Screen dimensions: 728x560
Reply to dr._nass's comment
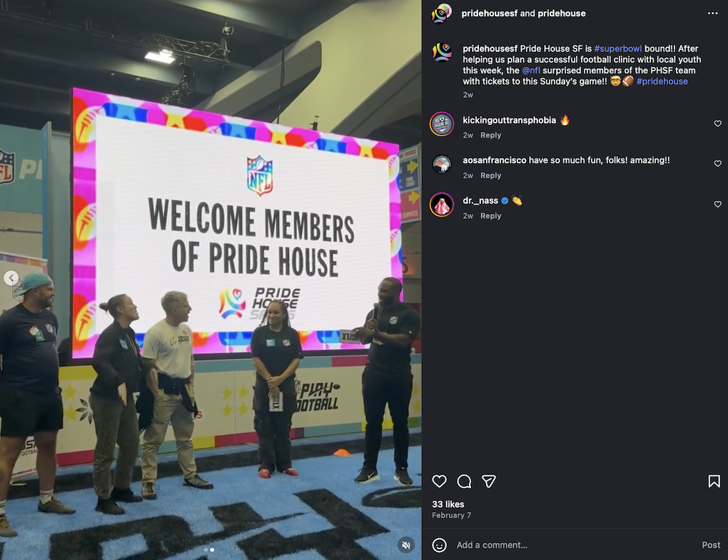pyautogui.click(x=491, y=215)
